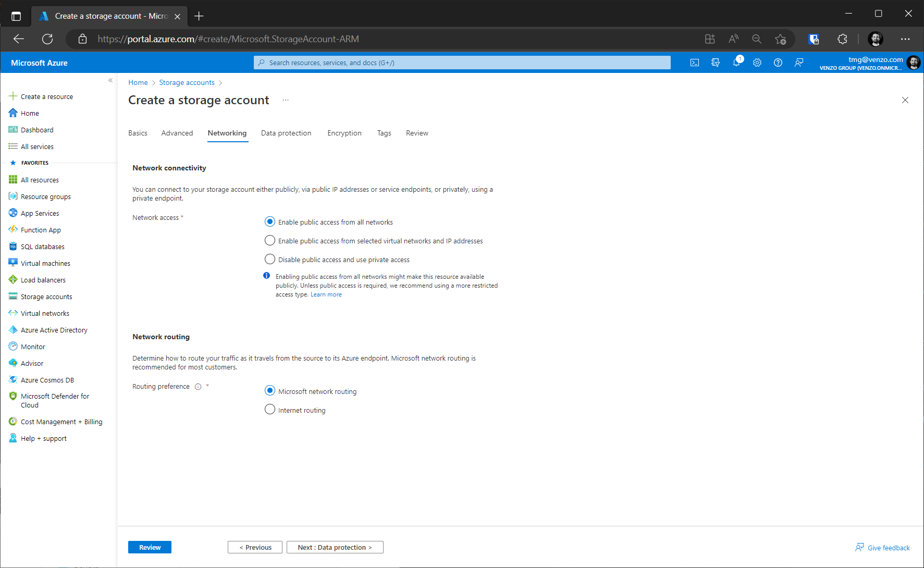Add page to browser favorites
924x568 pixels.
[x=780, y=39]
